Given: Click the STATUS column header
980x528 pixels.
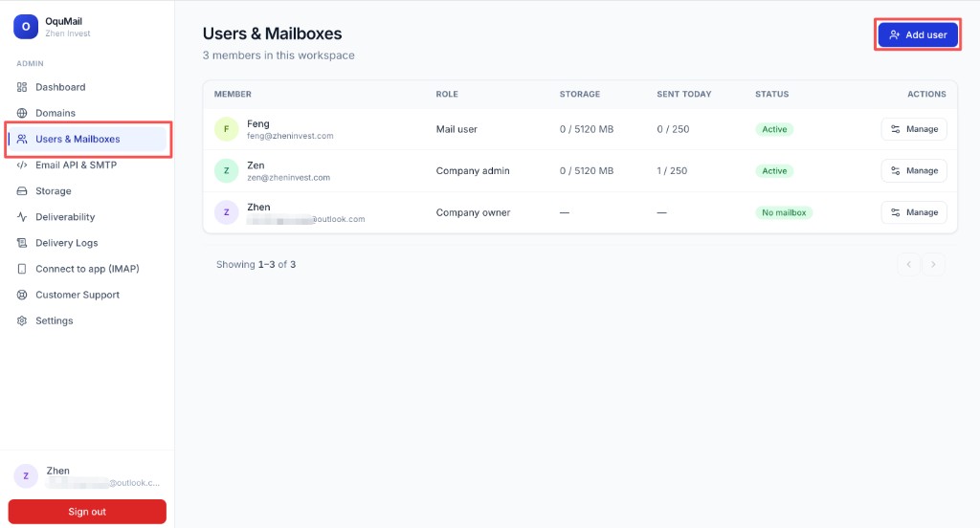Looking at the screenshot, I should pos(772,94).
